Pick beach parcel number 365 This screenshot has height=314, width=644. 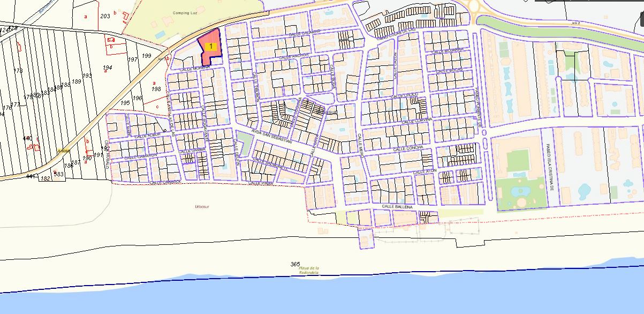[295, 264]
